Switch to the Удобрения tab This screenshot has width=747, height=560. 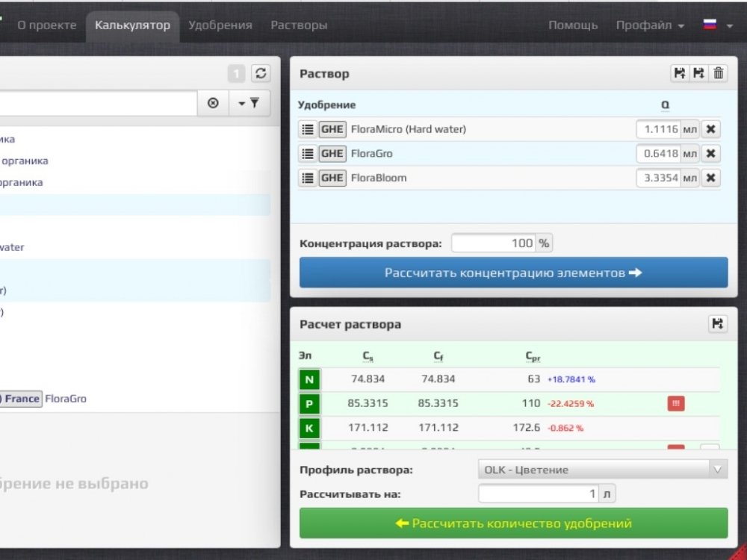pos(220,25)
